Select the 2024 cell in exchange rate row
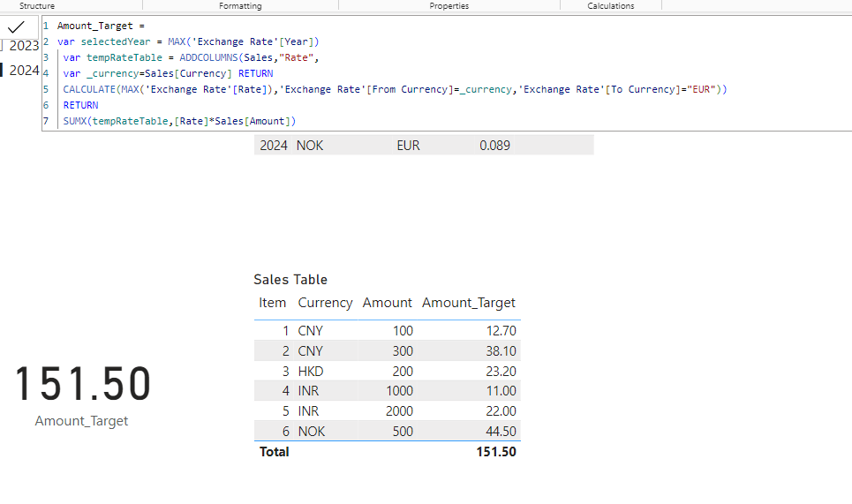852x504 pixels. [x=274, y=146]
